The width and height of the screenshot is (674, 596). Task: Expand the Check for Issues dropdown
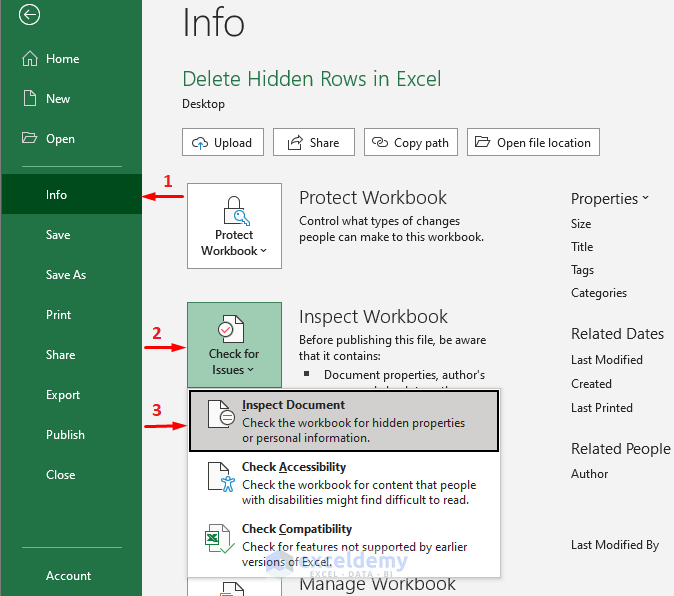click(234, 345)
